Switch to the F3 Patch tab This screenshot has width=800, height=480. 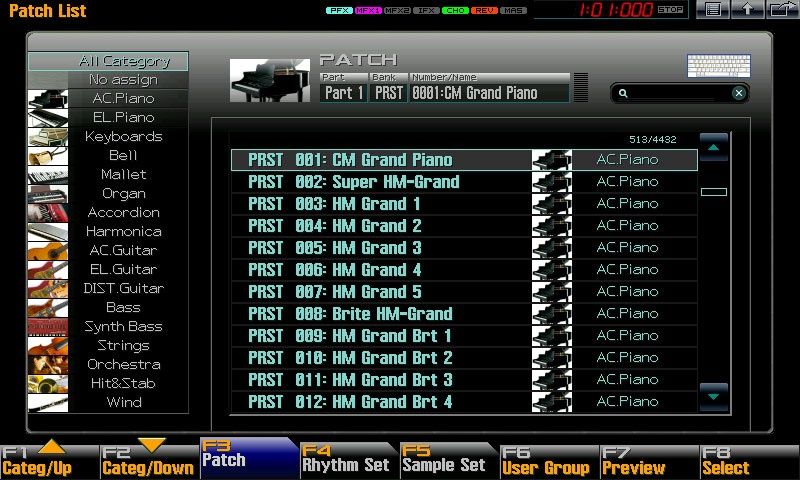[x=249, y=458]
